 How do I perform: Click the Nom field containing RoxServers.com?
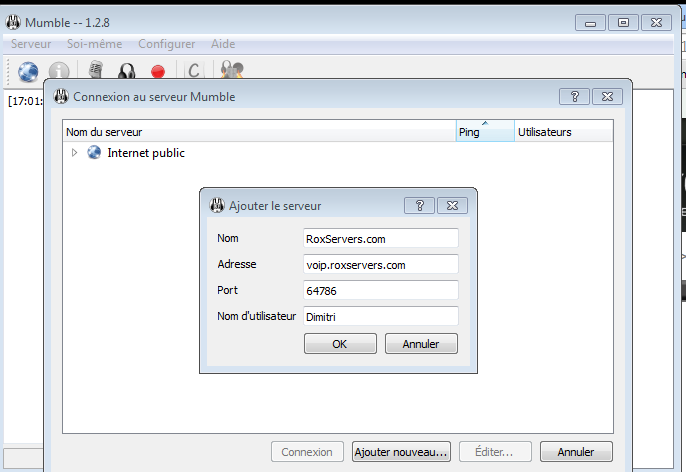(381, 238)
